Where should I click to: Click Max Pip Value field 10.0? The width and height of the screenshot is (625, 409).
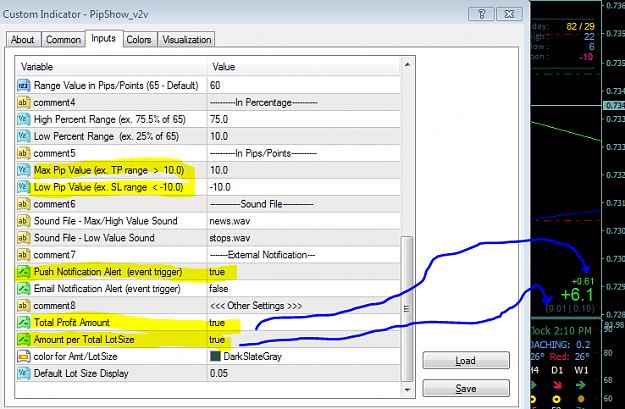coord(303,170)
